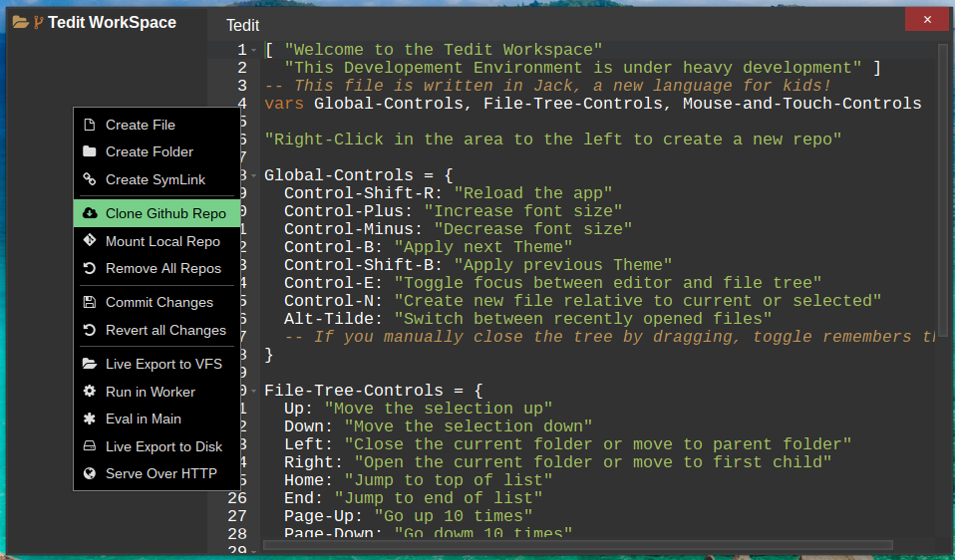This screenshot has height=560, width=955.
Task: Click the Live Export to VFS folder icon
Action: tap(90, 364)
